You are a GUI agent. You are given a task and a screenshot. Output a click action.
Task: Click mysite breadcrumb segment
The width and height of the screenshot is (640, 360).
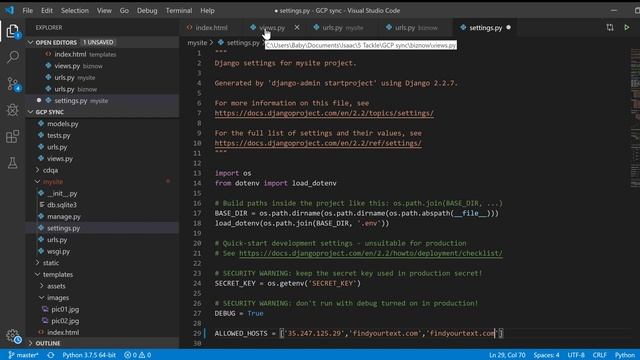[x=197, y=42]
